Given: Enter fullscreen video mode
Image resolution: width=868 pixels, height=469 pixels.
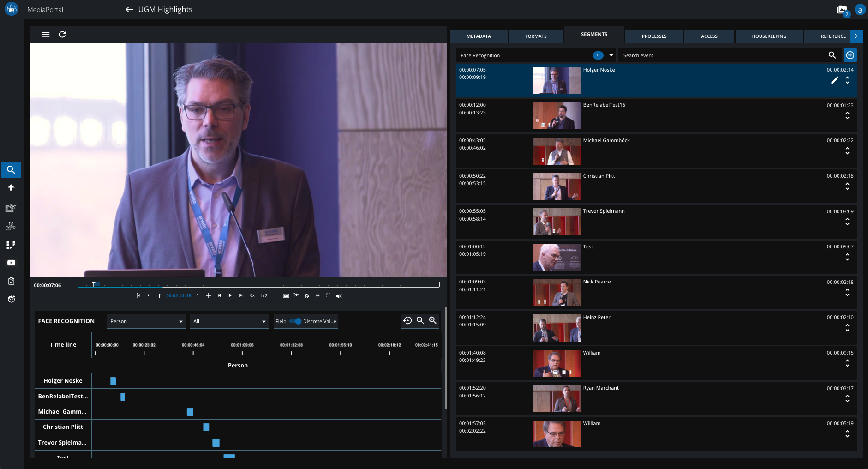Looking at the screenshot, I should [329, 295].
